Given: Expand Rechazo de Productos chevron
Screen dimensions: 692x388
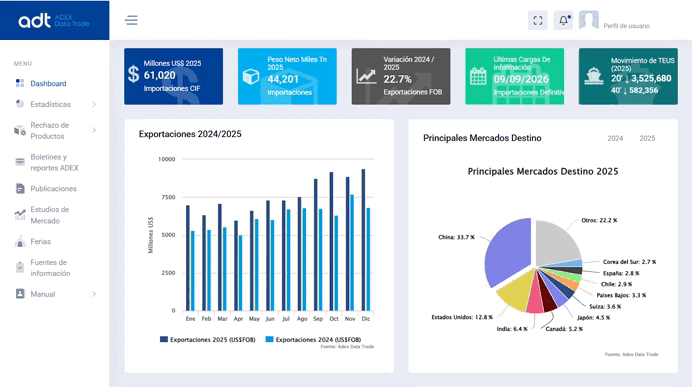Looking at the screenshot, I should tap(94, 130).
